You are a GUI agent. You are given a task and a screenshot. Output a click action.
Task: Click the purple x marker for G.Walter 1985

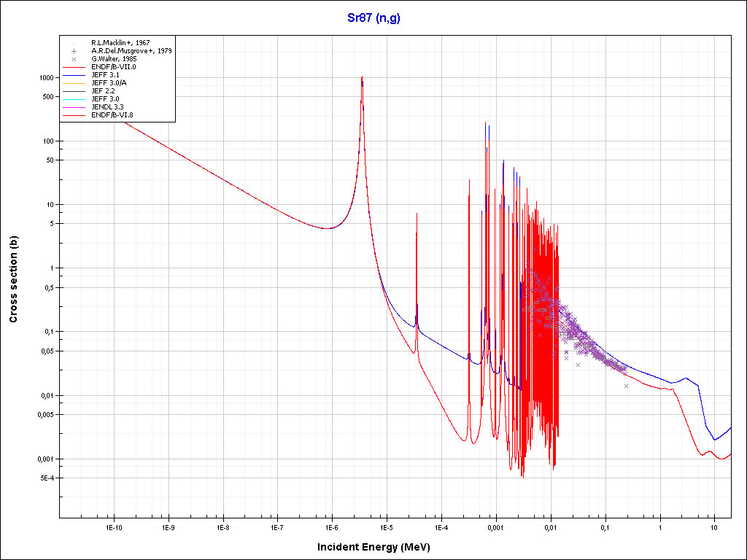[x=74, y=59]
